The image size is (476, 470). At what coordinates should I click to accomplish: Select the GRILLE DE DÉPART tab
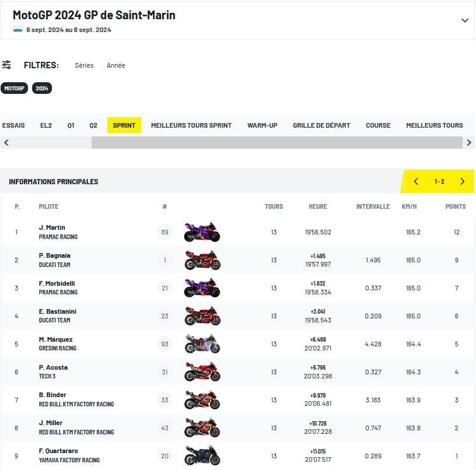pyautogui.click(x=321, y=125)
